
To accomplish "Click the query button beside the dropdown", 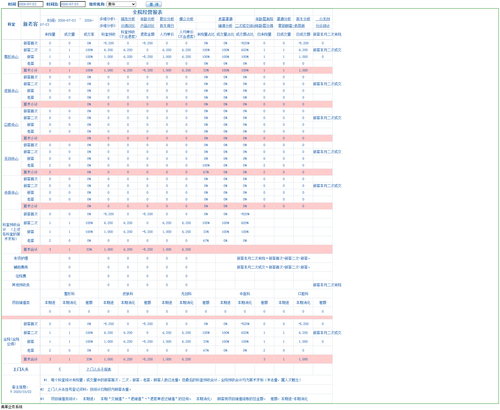I will point(154,4).
